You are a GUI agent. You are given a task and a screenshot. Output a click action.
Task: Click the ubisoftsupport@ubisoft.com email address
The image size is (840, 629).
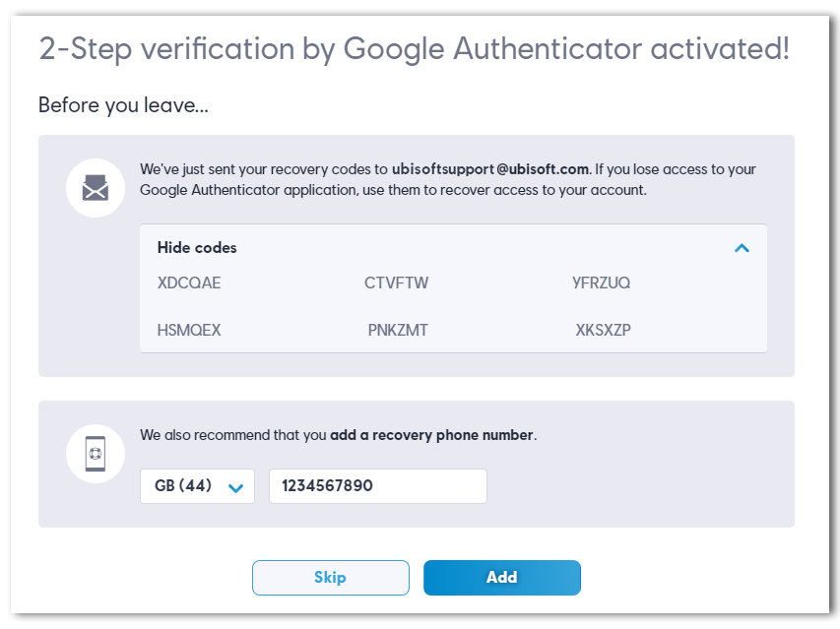point(490,169)
